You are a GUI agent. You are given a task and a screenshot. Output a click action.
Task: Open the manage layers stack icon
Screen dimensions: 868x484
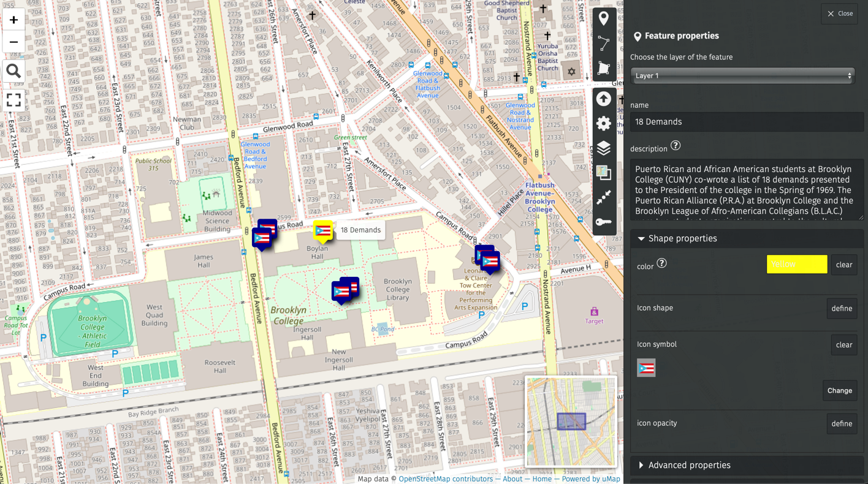coord(604,148)
